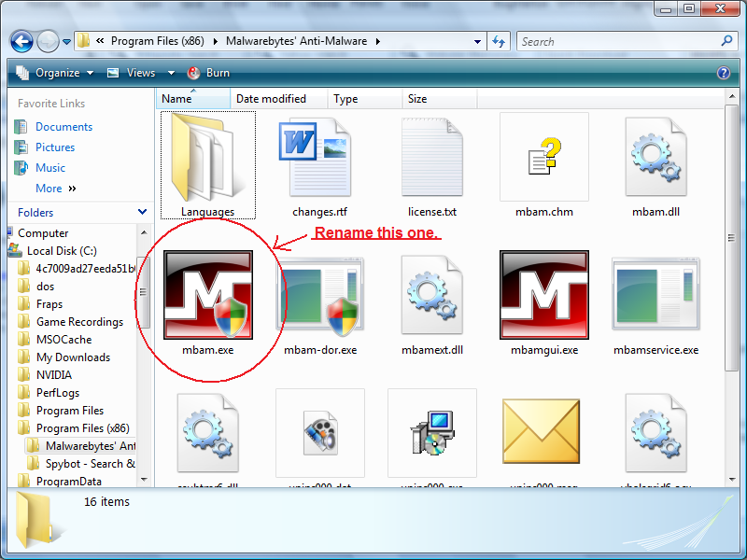This screenshot has height=560, width=747.
Task: Open the Organize menu
Action: click(x=55, y=73)
